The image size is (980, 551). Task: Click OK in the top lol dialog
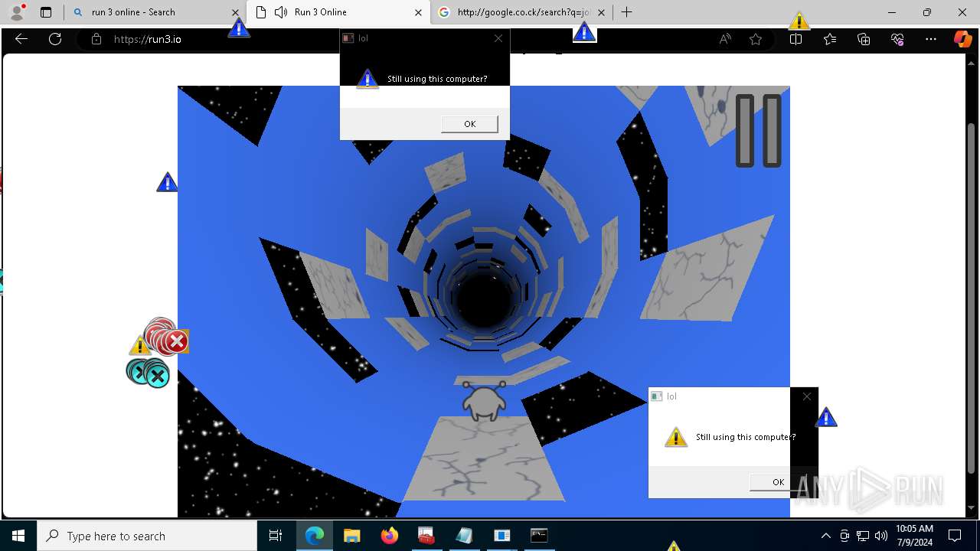pyautogui.click(x=469, y=124)
